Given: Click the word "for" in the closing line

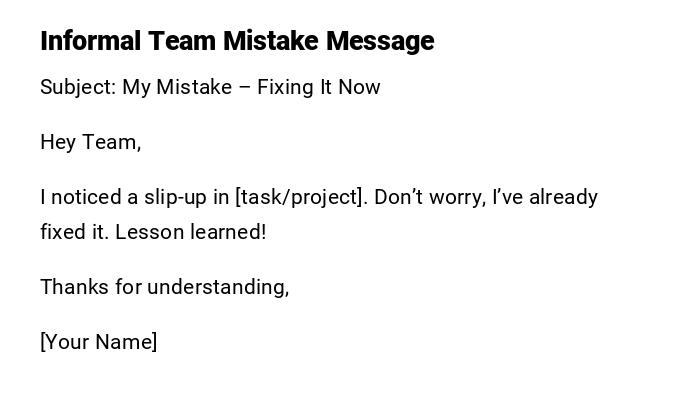Looking at the screenshot, I should (x=128, y=287).
